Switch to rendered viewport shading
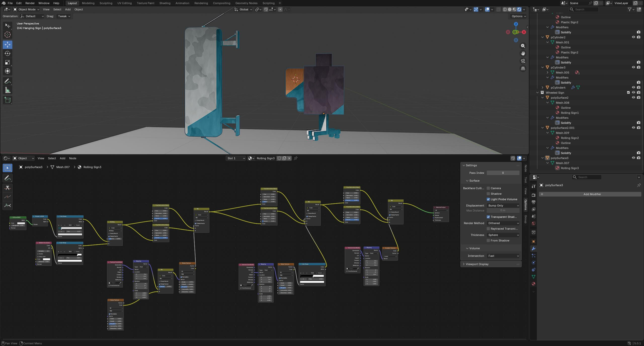 [519, 10]
